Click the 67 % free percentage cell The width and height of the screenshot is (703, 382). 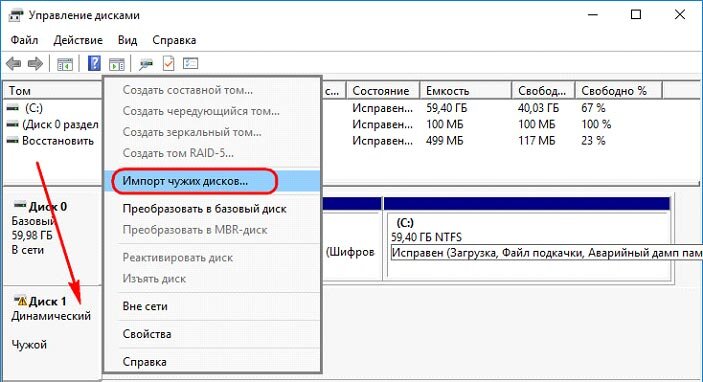(x=593, y=108)
